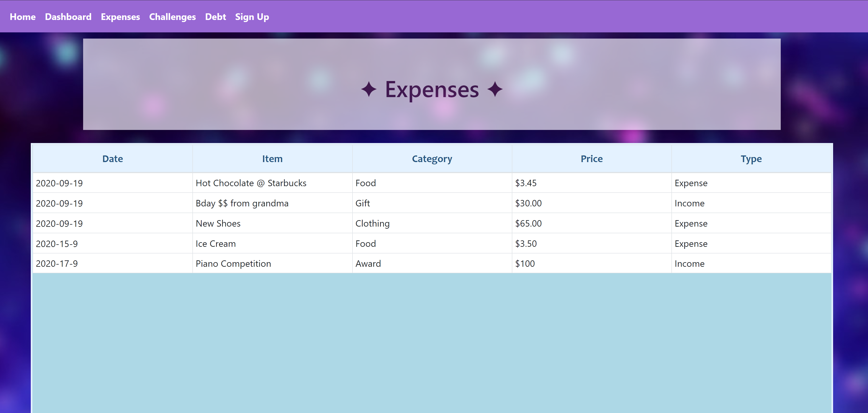The image size is (868, 413).
Task: Click the Date column header
Action: pos(113,159)
